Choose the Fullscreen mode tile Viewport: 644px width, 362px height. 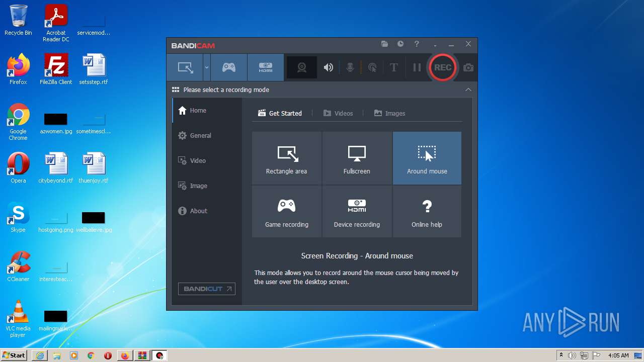coord(357,158)
